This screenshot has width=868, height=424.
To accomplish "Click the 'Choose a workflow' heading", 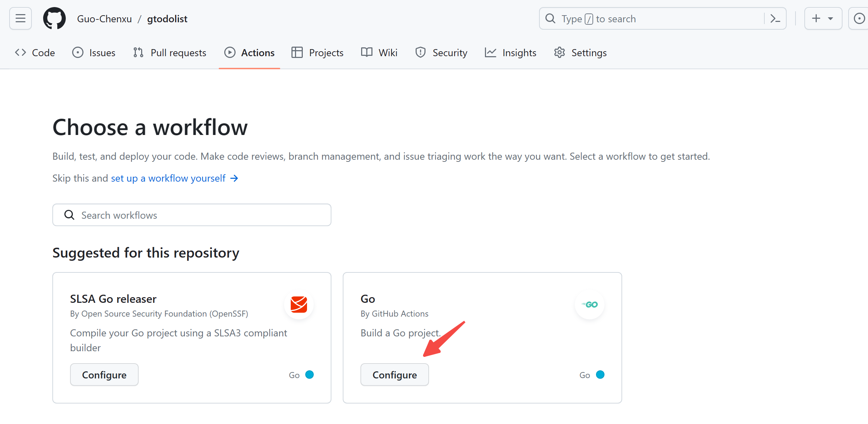I will (150, 127).
